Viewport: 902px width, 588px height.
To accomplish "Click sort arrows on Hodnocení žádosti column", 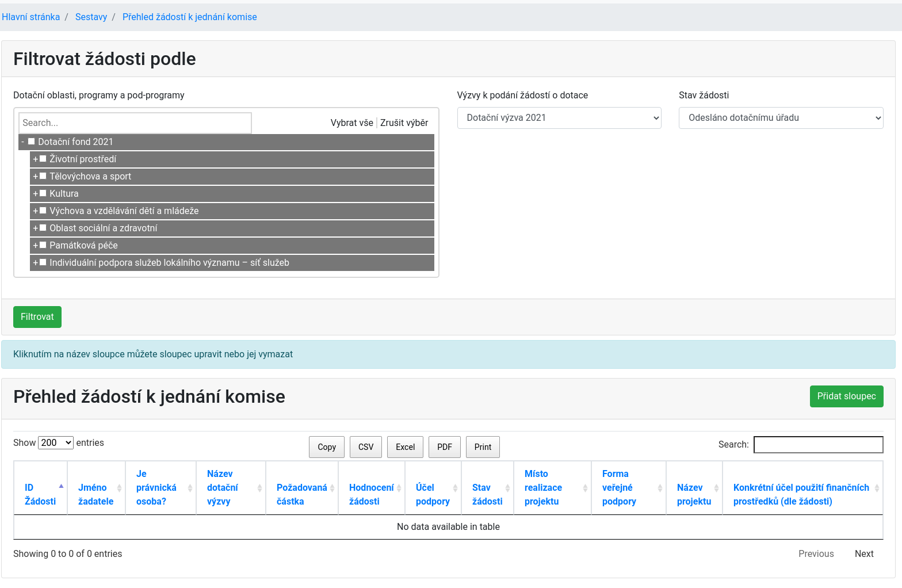I will [399, 488].
